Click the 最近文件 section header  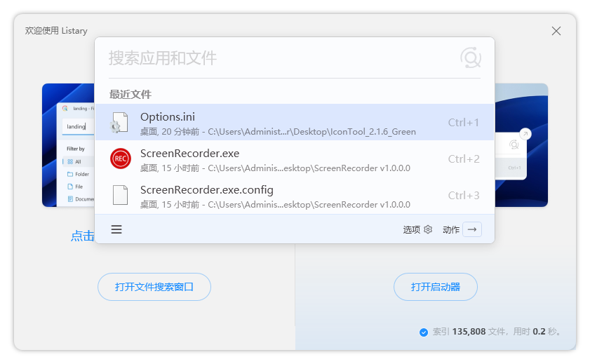(x=130, y=95)
